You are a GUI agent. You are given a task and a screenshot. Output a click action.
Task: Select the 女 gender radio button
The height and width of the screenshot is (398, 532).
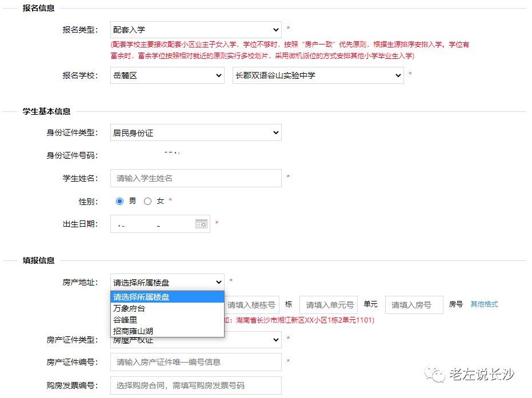point(148,201)
